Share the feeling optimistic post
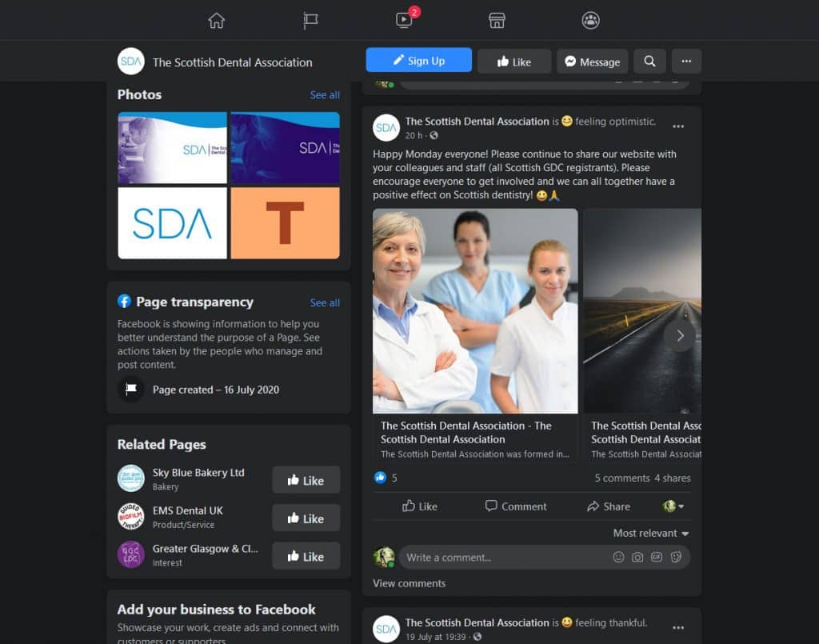This screenshot has height=644, width=819. (609, 506)
